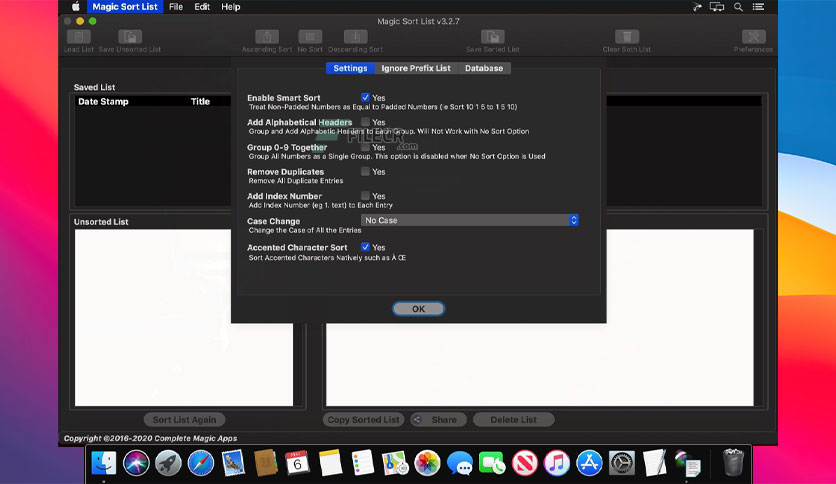Open Messages from the dock
This screenshot has width=836, height=484.
point(460,463)
